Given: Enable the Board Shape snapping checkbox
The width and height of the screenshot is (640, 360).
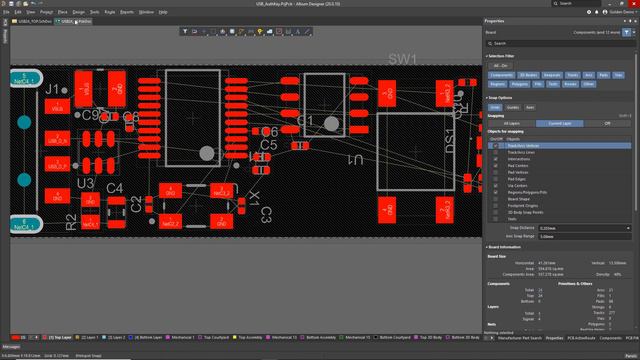Looking at the screenshot, I should pos(496,199).
